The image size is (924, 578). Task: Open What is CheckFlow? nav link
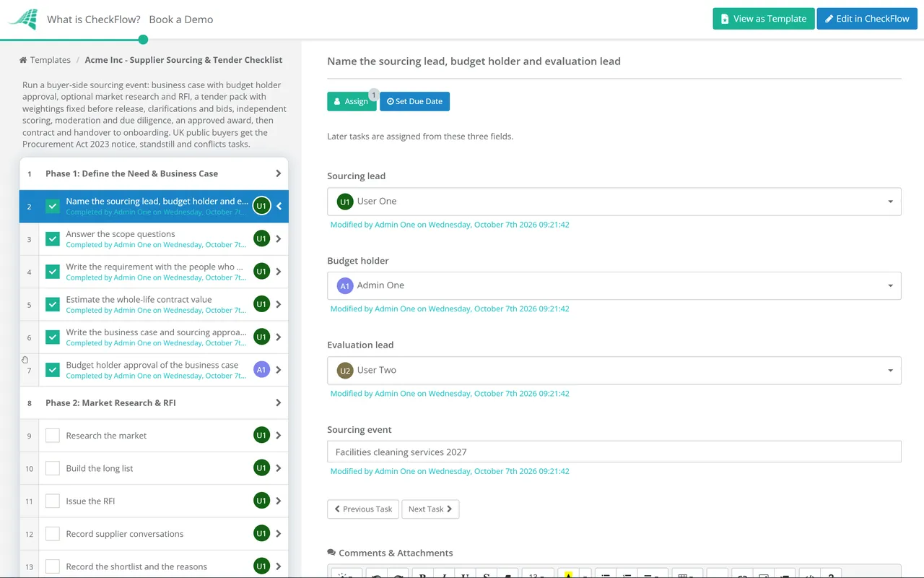point(94,20)
